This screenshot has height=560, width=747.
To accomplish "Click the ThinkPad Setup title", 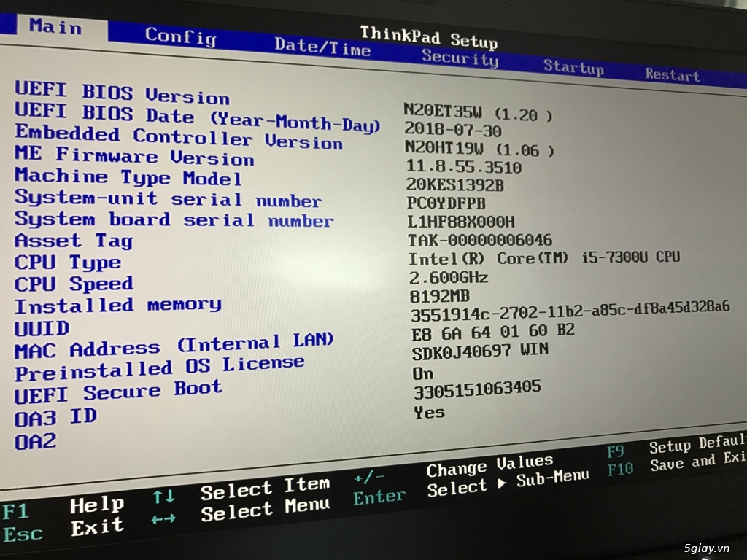I will tap(429, 37).
